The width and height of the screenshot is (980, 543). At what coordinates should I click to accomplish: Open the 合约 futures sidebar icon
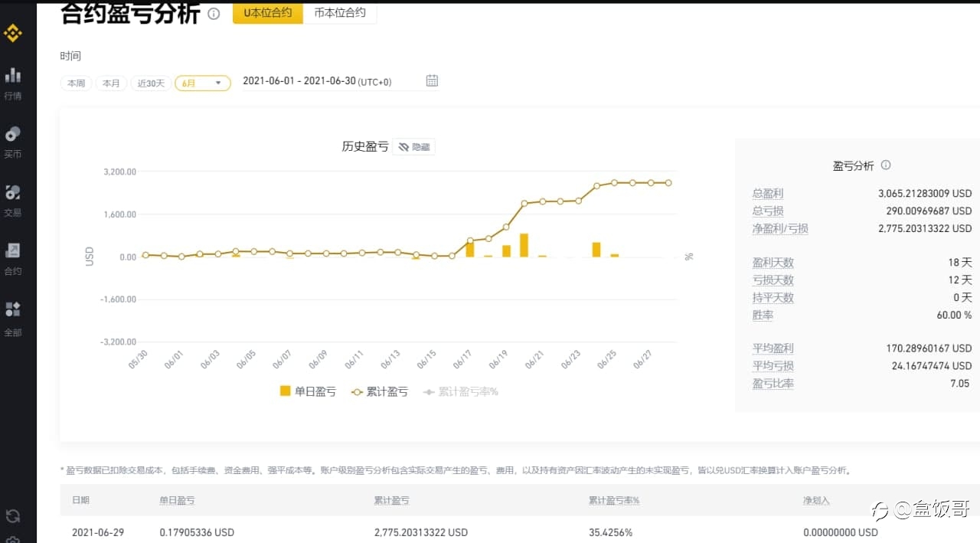[x=13, y=250]
